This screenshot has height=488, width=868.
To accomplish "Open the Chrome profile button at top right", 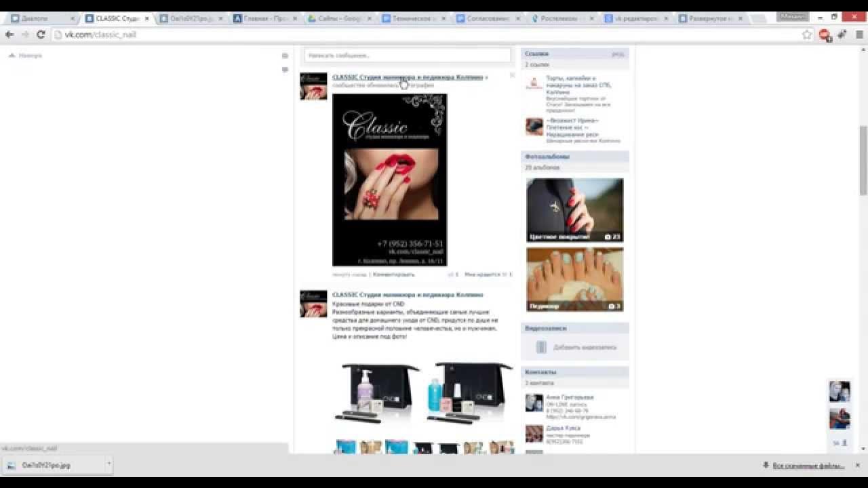I will 793,16.
